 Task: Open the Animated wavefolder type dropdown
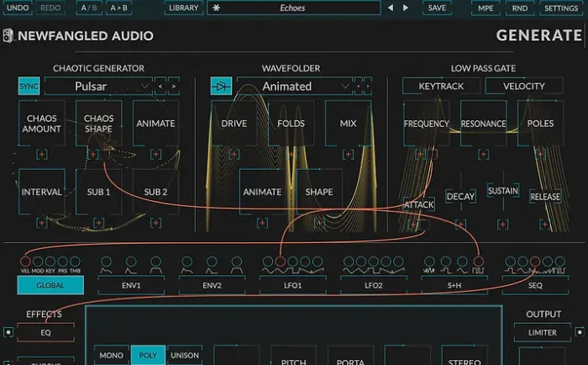click(x=294, y=86)
